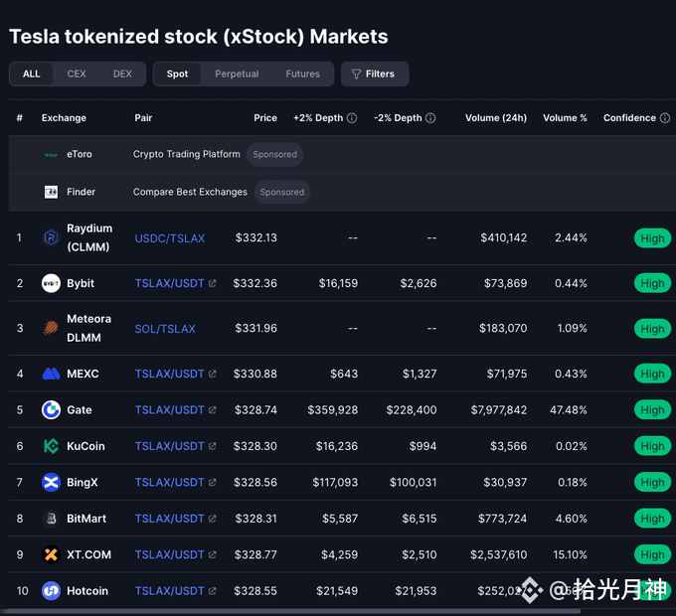This screenshot has width=676, height=616.
Task: Click the eToro Sponsored badge
Action: coord(274,154)
